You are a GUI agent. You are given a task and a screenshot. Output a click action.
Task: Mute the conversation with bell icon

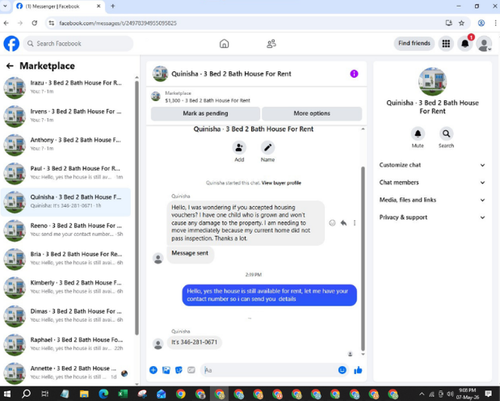[418, 134]
